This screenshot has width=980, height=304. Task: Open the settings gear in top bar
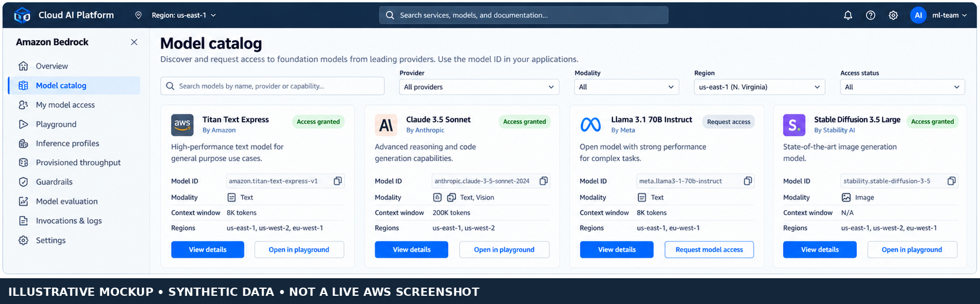click(893, 15)
